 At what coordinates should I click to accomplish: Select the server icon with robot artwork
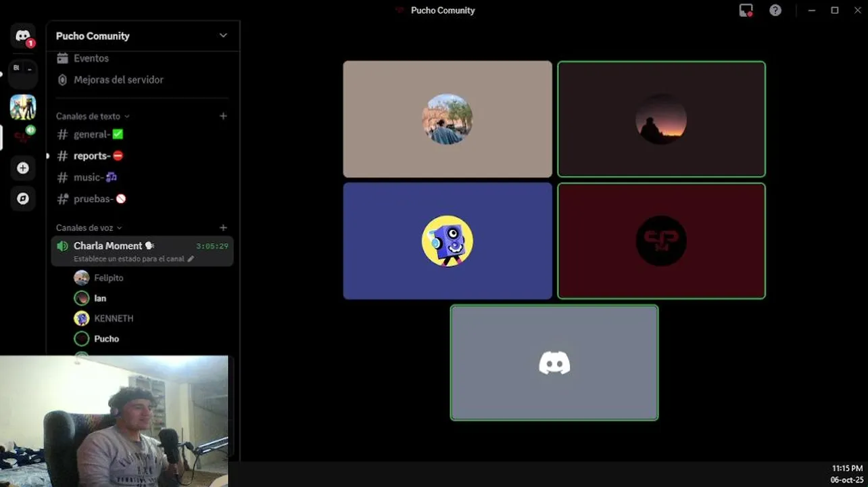[x=23, y=107]
